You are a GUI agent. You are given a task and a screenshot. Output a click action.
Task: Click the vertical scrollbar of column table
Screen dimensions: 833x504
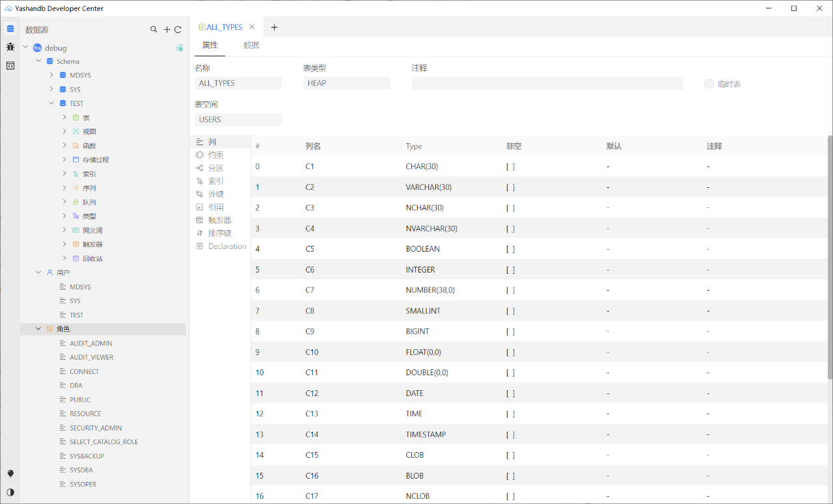click(830, 257)
